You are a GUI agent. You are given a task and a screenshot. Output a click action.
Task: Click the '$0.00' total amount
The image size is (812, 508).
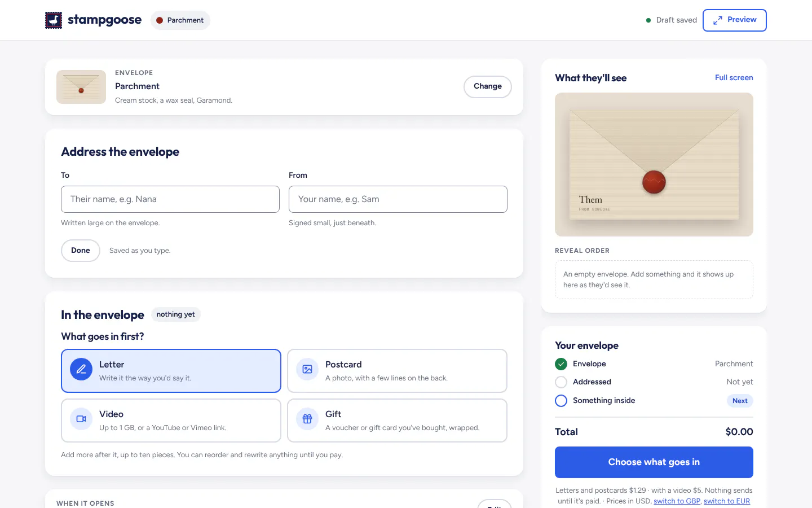(x=739, y=432)
